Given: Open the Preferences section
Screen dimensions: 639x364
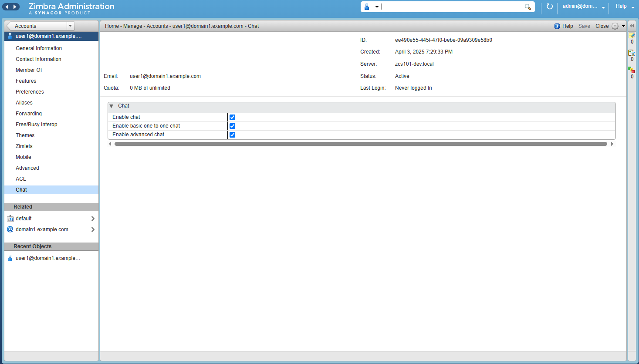Looking at the screenshot, I should point(30,92).
